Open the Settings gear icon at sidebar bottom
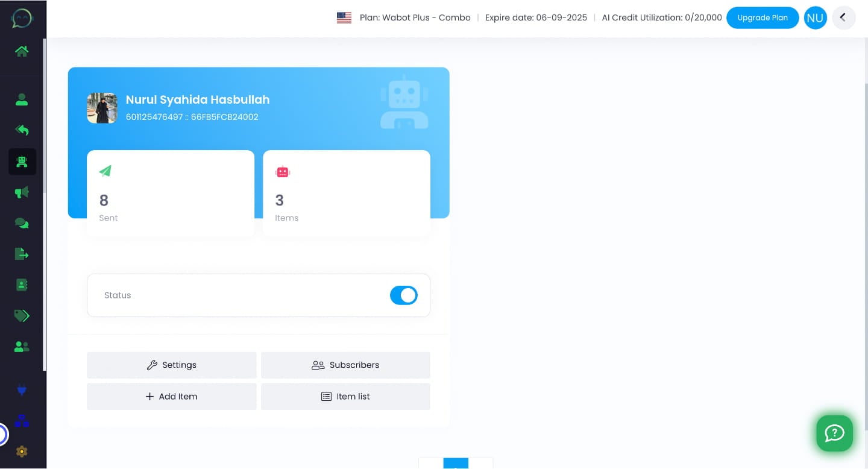The height and width of the screenshot is (469, 868). [x=22, y=452]
